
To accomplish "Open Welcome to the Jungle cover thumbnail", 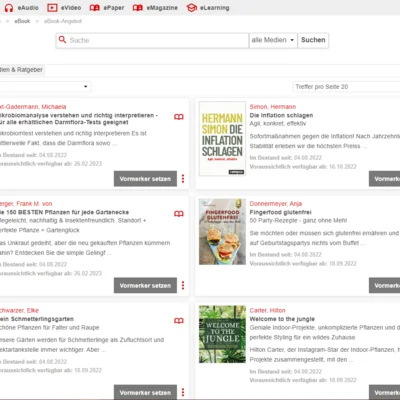I will coord(222,334).
